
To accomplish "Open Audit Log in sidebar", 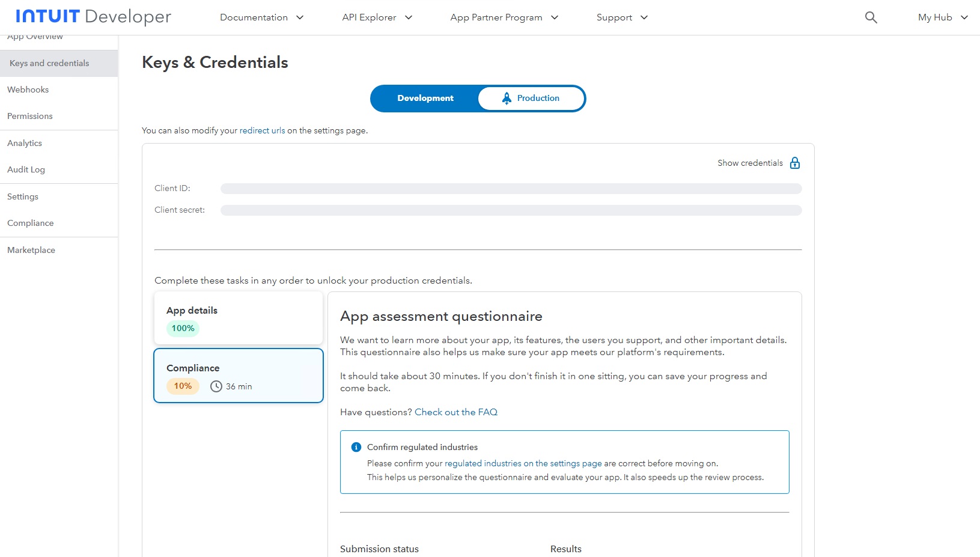I will point(26,169).
